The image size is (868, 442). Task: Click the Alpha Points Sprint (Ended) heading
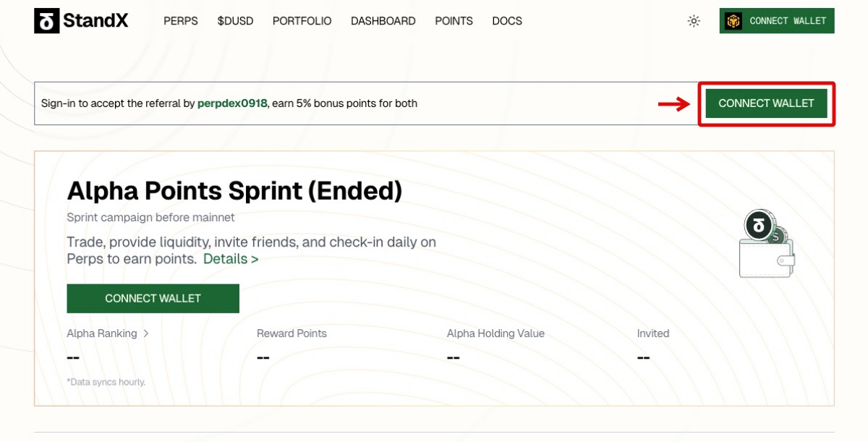point(234,191)
